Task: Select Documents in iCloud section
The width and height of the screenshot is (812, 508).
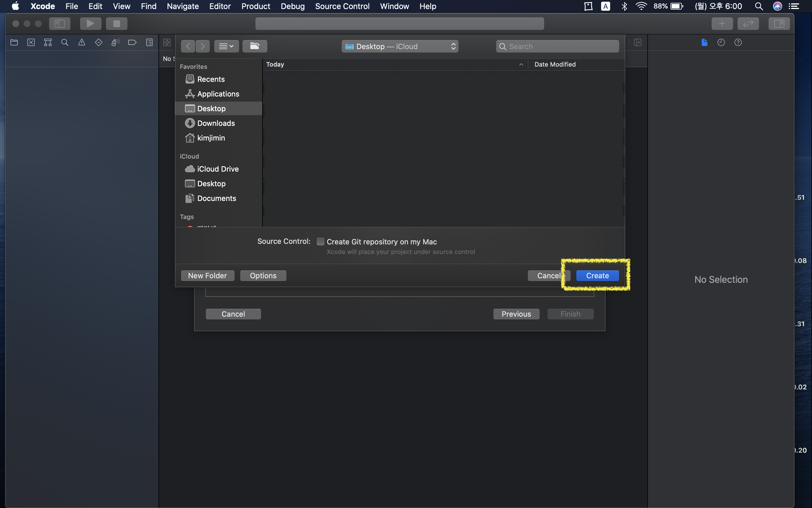Action: point(219,198)
